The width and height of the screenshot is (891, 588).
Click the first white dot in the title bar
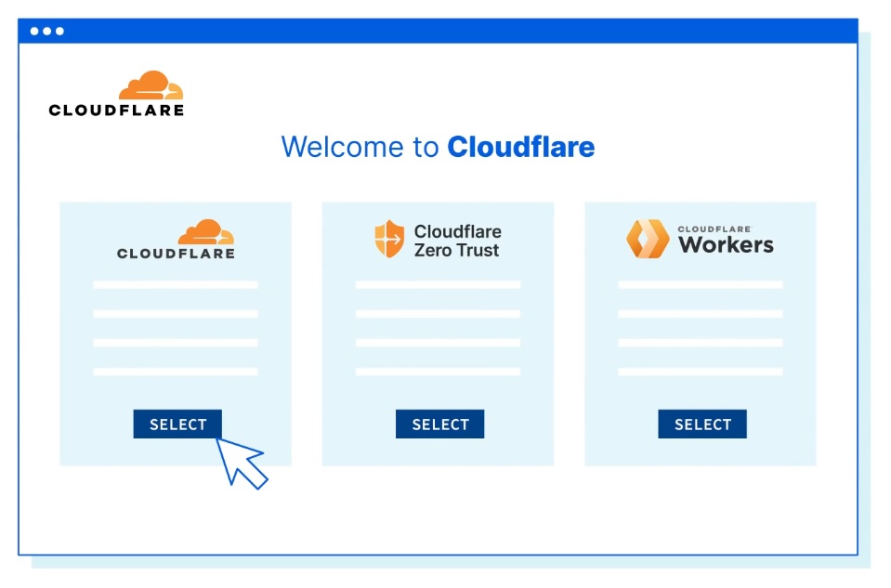click(34, 31)
